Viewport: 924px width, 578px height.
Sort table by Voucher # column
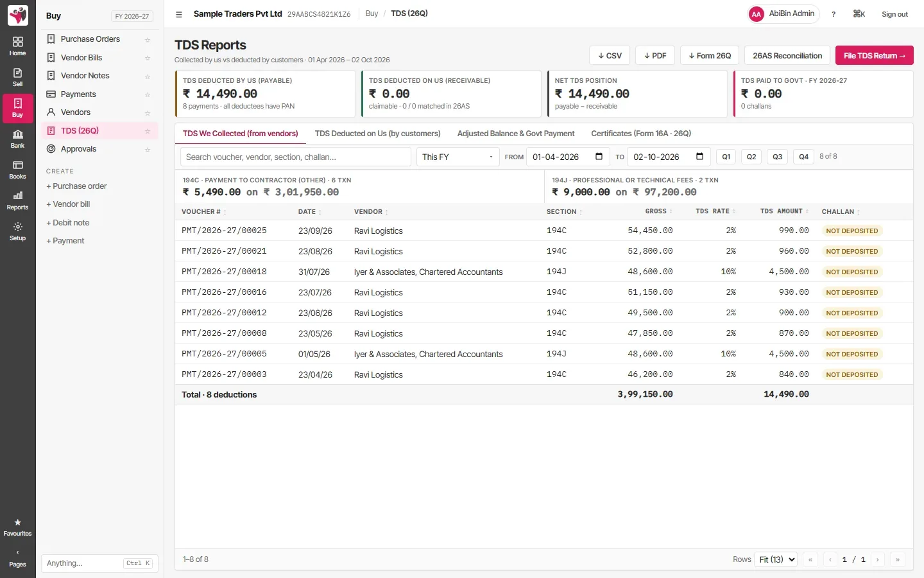pos(203,212)
